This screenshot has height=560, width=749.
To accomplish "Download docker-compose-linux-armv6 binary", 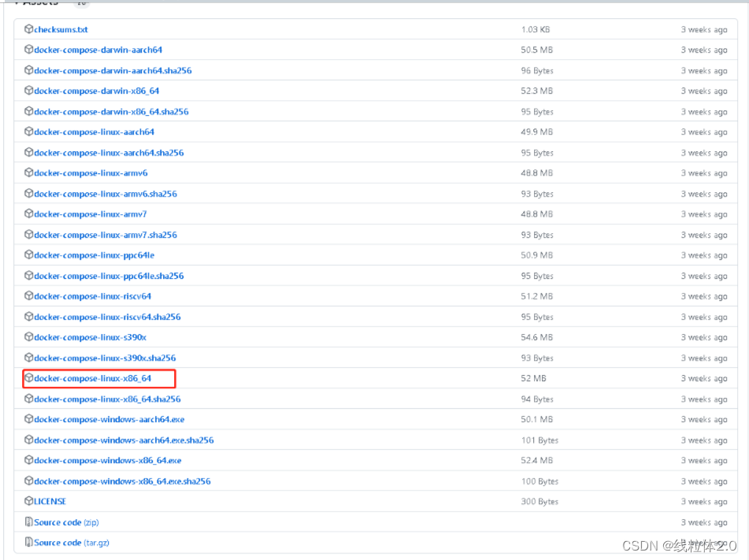I will (x=91, y=173).
